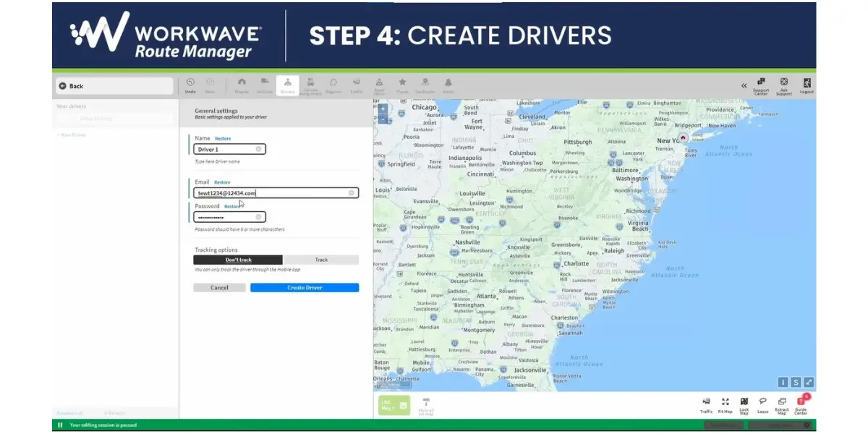Select the Track option
Image resolution: width=868 pixels, height=434 pixels.
[321, 260]
